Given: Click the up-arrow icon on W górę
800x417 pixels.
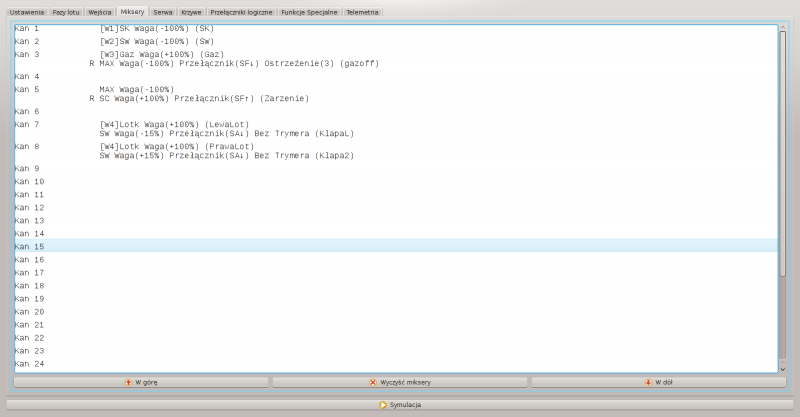Looking at the screenshot, I should (x=128, y=382).
